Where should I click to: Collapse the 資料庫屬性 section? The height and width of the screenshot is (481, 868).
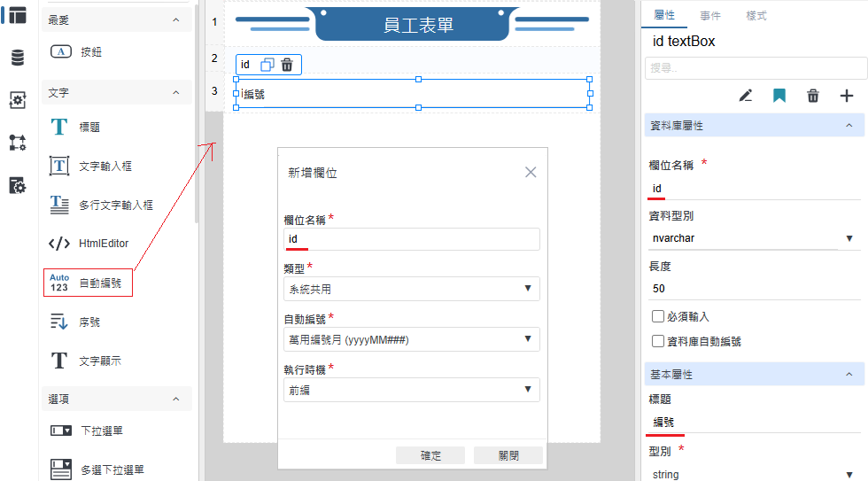[849, 126]
